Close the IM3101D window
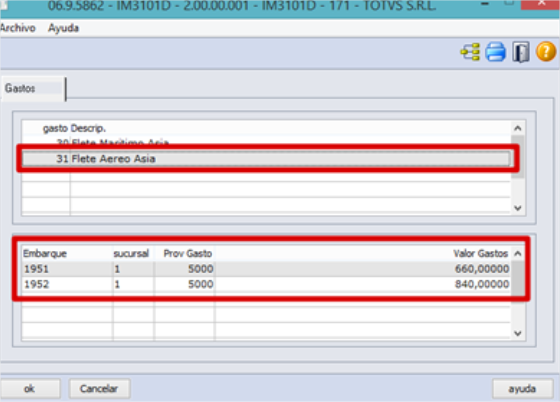This screenshot has width=560, height=402. pyautogui.click(x=540, y=4)
